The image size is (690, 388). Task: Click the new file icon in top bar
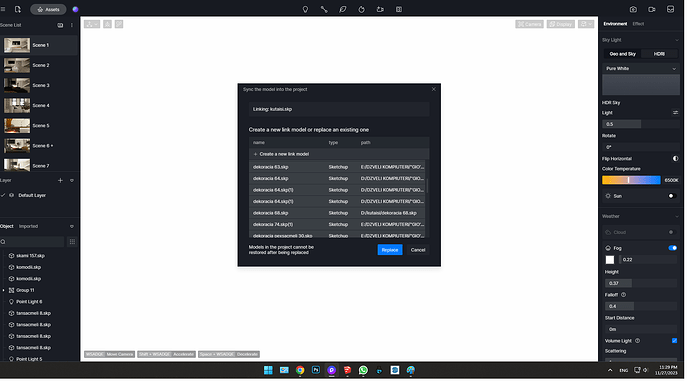coord(18,9)
